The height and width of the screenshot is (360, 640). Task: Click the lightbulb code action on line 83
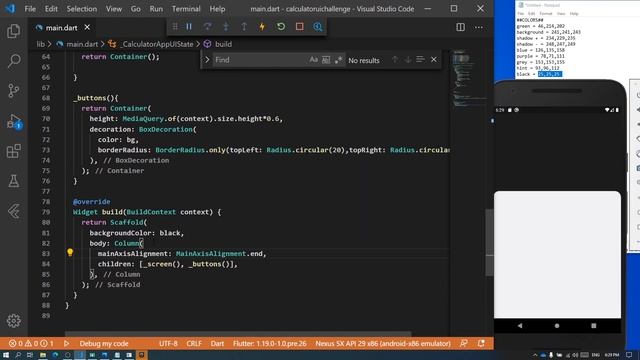point(70,253)
